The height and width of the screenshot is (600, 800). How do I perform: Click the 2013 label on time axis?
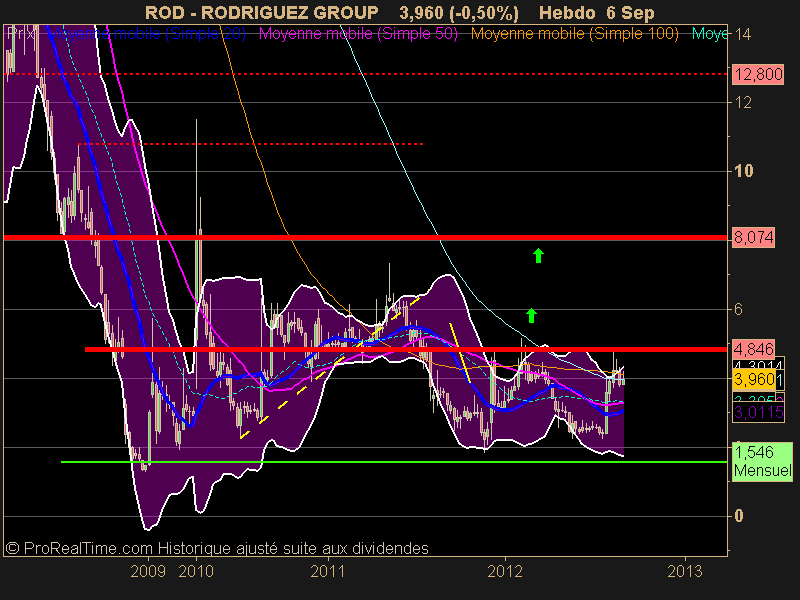coord(685,571)
